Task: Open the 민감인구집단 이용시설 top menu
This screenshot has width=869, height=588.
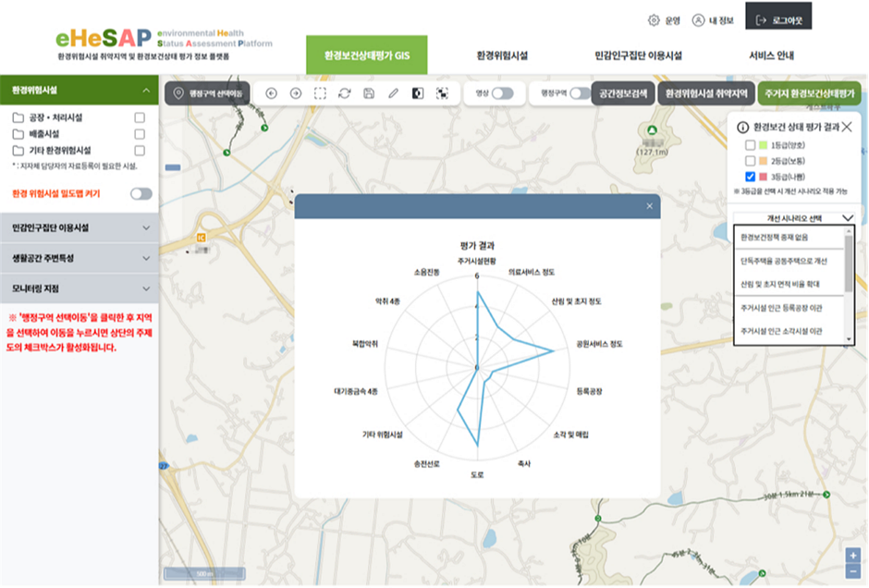Action: tap(639, 55)
